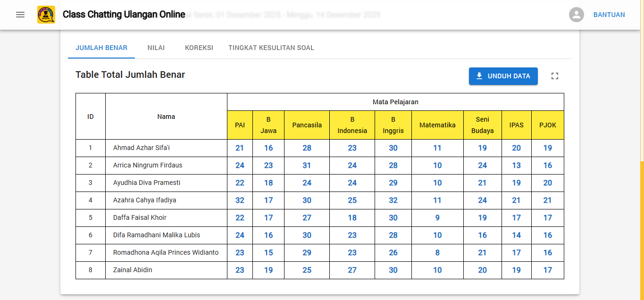Viewport: 644px width, 300px height.
Task: Click Ahmad Azhar Sifa'i's PAI score
Action: click(240, 148)
